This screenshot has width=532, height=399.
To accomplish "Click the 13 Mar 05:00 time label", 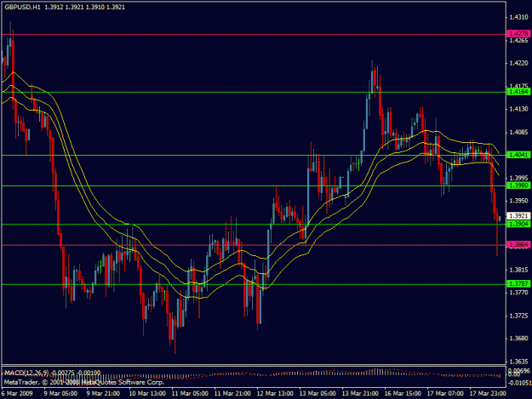I will pos(317,393).
